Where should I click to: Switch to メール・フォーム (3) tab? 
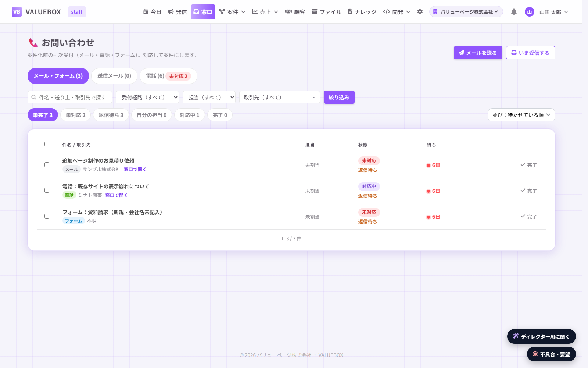(58, 76)
